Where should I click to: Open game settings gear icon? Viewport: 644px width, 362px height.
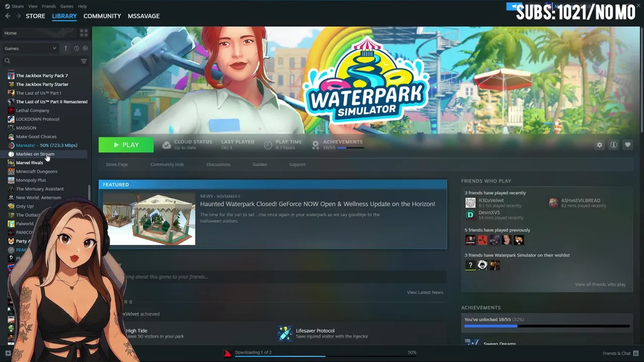coord(599,145)
